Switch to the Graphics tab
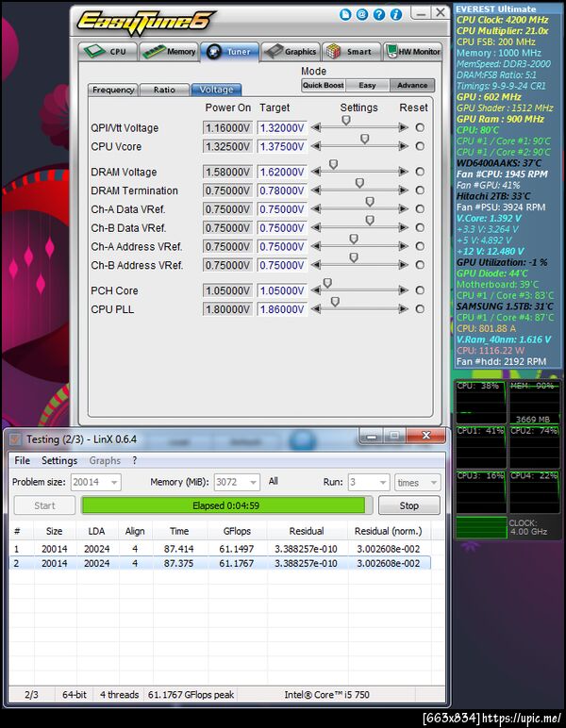The height and width of the screenshot is (728, 566). pyautogui.click(x=291, y=52)
